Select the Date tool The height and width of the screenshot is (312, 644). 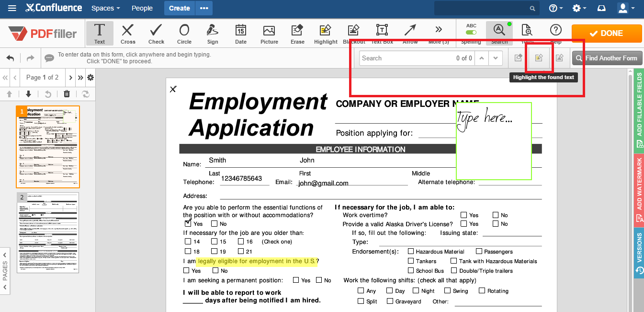pyautogui.click(x=240, y=33)
